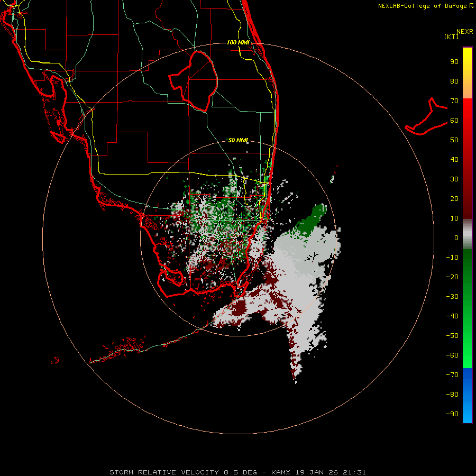Click the 80 value on the velocity scale
This screenshot has width=476, height=476.
point(454,81)
